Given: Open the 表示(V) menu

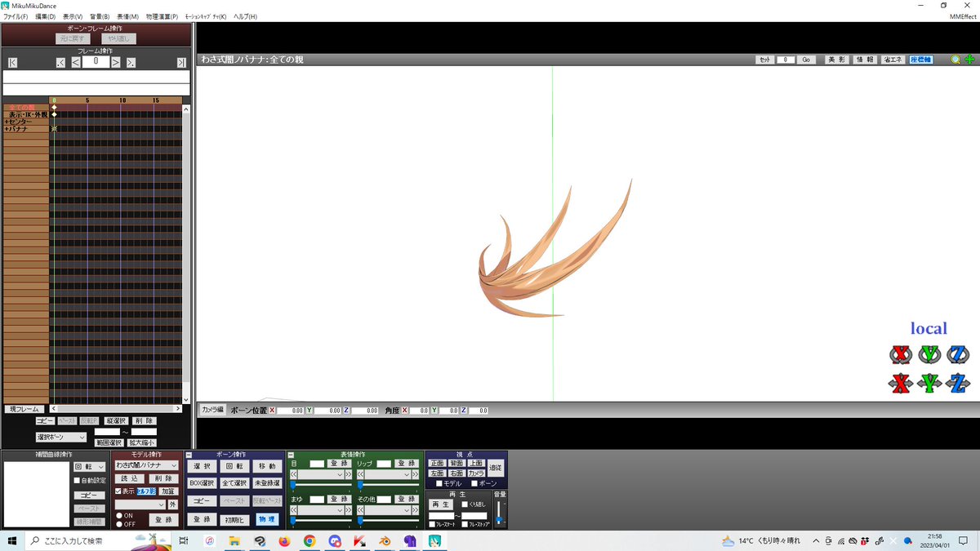Looking at the screenshot, I should pyautogui.click(x=73, y=16).
